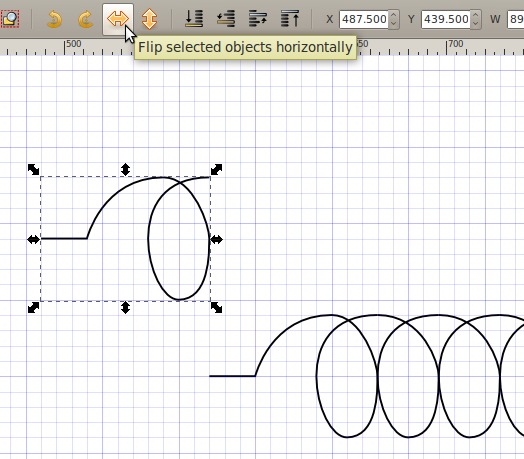Screen dimensions: 524x459
Task: Flip selected objects vertically
Action: (x=149, y=19)
